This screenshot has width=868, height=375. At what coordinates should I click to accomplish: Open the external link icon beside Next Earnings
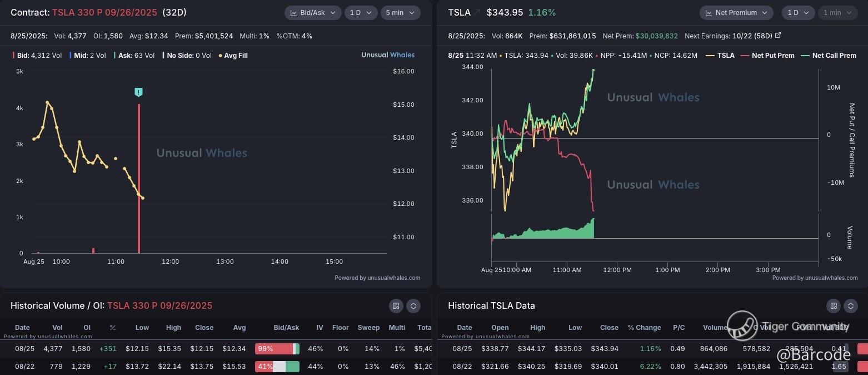(778, 36)
